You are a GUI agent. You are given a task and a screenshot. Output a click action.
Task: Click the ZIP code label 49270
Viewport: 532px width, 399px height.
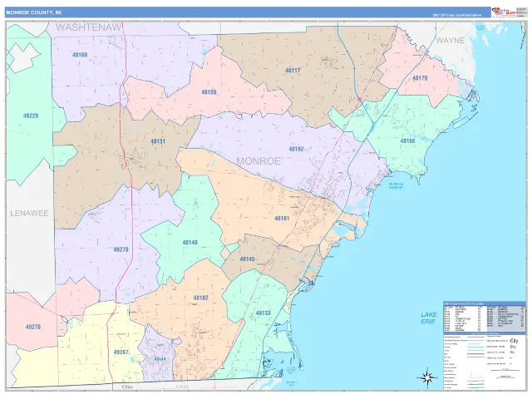pos(121,249)
